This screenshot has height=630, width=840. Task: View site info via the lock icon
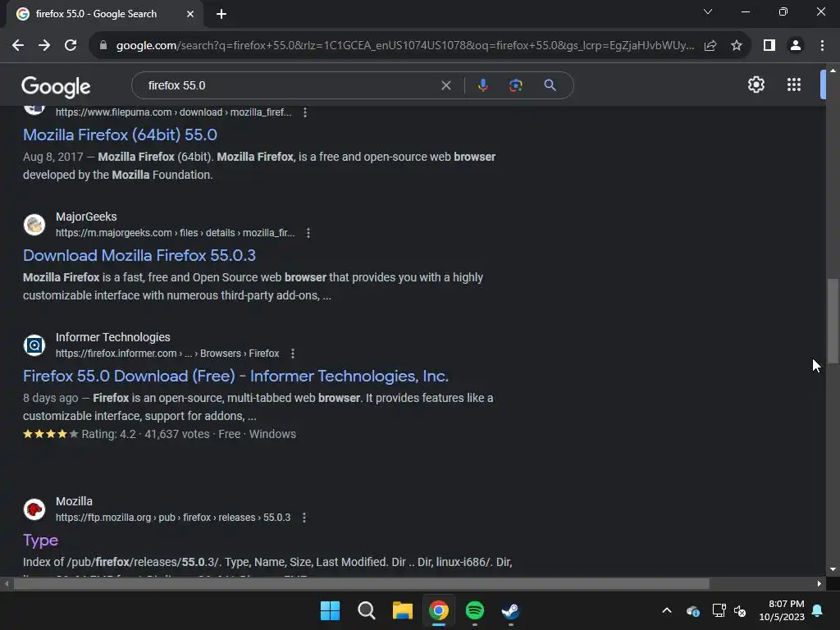pyautogui.click(x=103, y=46)
